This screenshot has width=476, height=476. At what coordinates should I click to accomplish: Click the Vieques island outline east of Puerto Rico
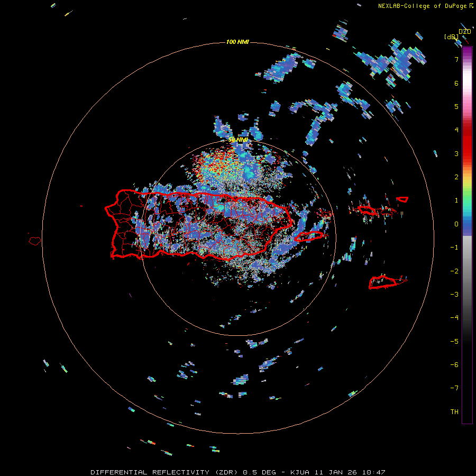pyautogui.click(x=309, y=236)
